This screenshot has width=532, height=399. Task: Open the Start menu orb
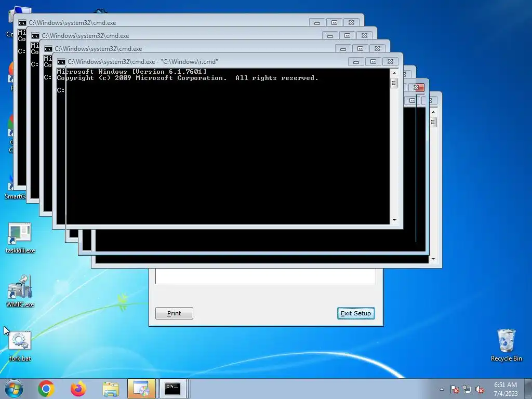pos(14,389)
